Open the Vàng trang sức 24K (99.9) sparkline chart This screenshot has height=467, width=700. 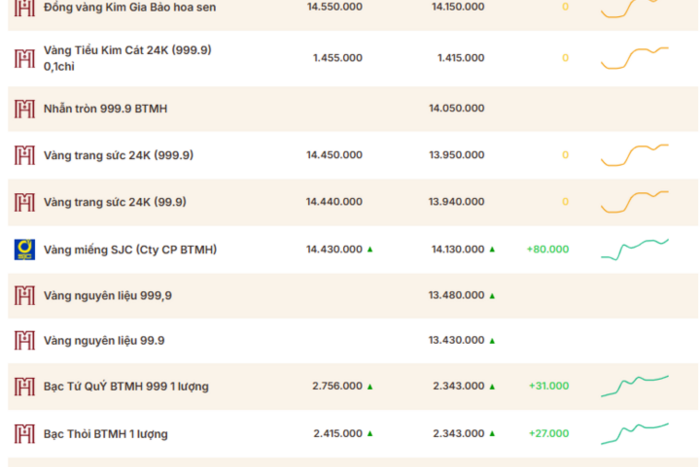point(635,202)
